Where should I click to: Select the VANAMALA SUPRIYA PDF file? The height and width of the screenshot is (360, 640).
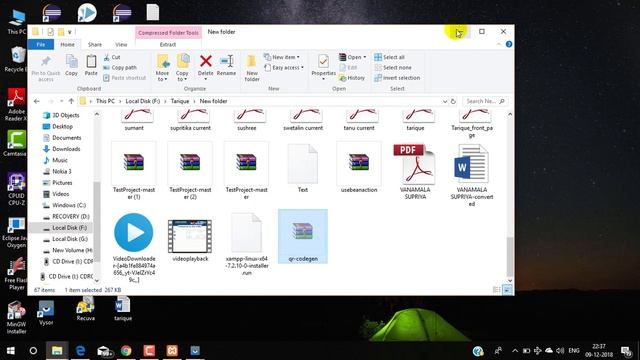click(x=415, y=171)
